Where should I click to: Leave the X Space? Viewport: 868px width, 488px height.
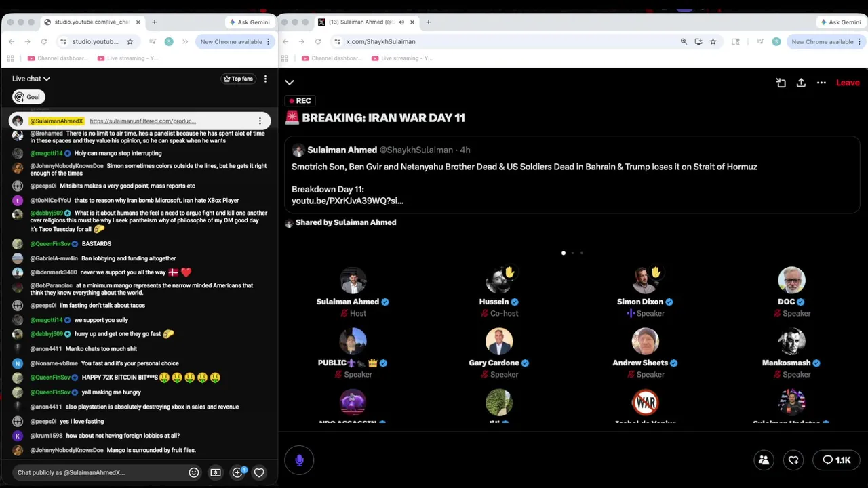pyautogui.click(x=848, y=83)
